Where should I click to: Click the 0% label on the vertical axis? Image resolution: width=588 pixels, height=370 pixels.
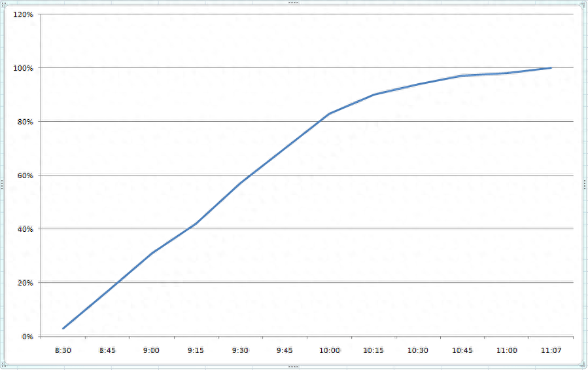[28, 337]
